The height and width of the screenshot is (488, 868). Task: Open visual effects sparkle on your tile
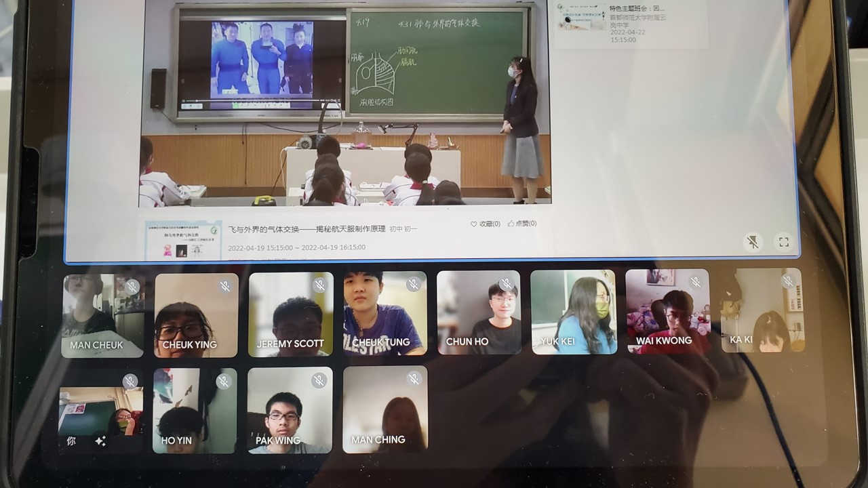pyautogui.click(x=100, y=441)
